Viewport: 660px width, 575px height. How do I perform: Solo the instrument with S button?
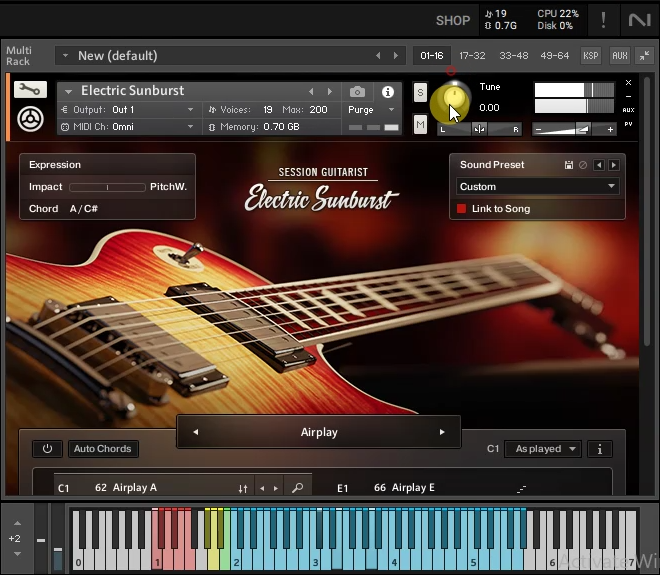tap(420, 92)
